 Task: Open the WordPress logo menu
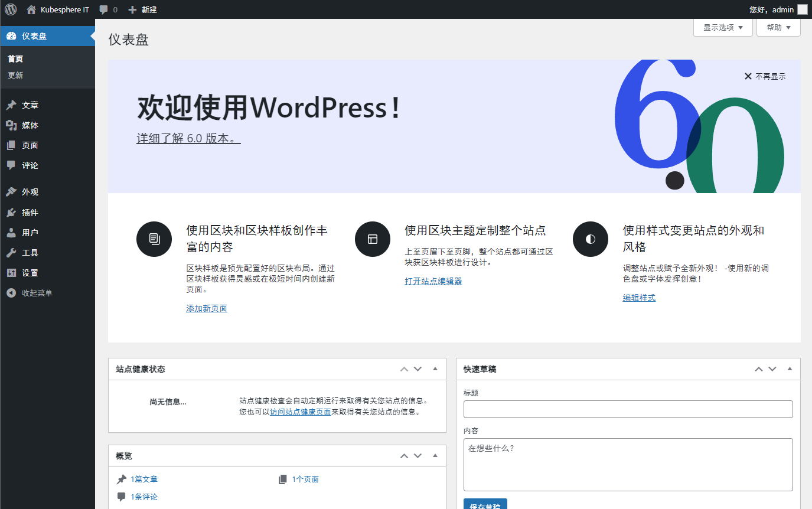pyautogui.click(x=11, y=9)
